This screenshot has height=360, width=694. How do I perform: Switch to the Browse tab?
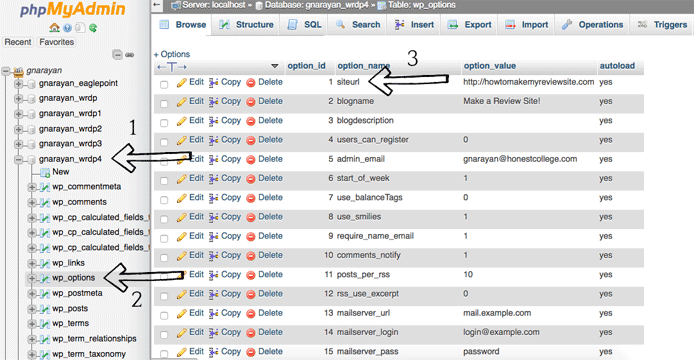pos(182,25)
